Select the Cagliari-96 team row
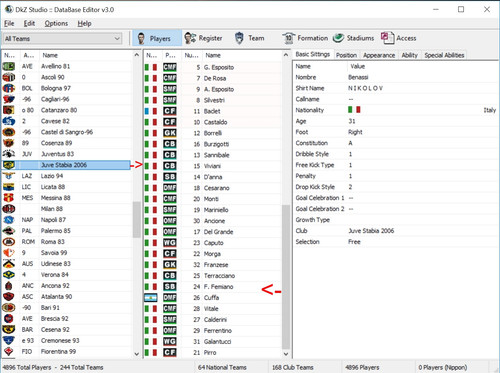 point(66,99)
